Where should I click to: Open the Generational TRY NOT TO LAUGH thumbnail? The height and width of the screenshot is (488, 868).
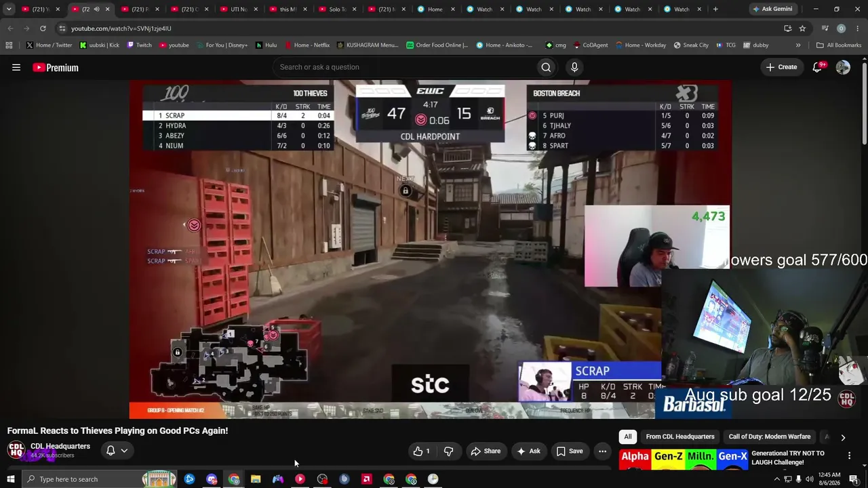coord(683,459)
